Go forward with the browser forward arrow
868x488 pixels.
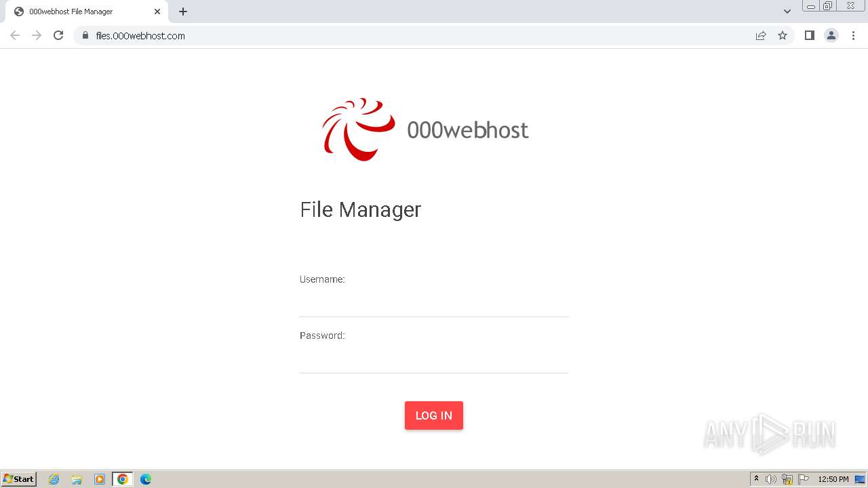click(x=37, y=36)
